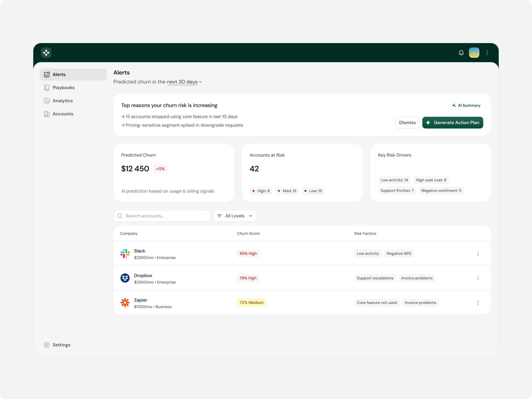Click the Risk Factors column header
The width and height of the screenshot is (532, 399).
(365, 233)
